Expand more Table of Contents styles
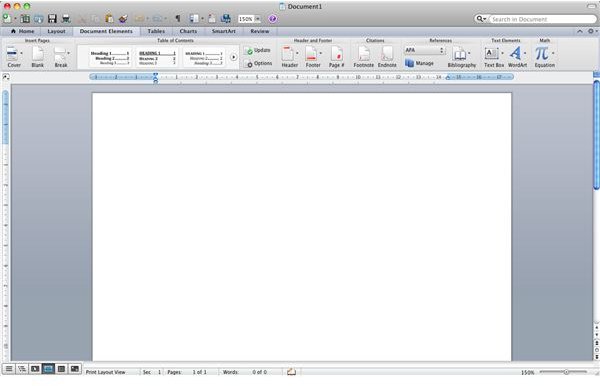 [x=233, y=57]
